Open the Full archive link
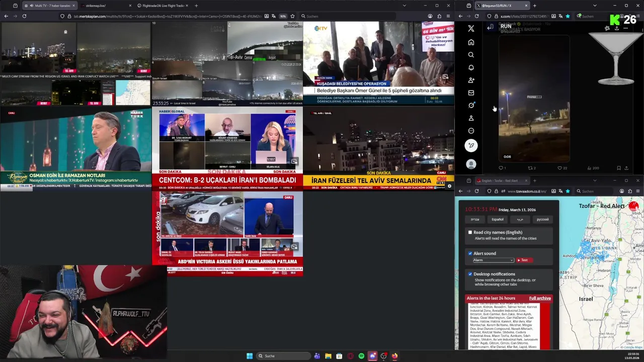 click(x=540, y=298)
